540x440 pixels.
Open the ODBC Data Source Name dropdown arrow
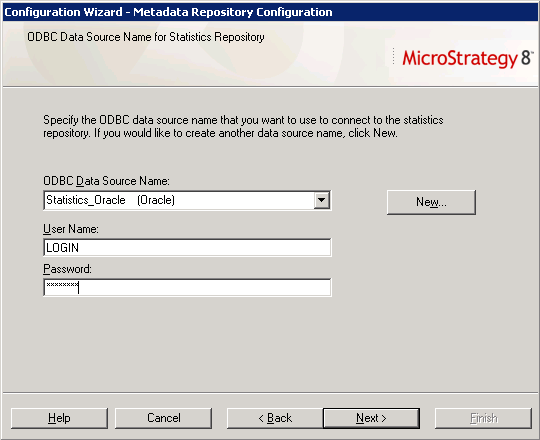[321, 200]
